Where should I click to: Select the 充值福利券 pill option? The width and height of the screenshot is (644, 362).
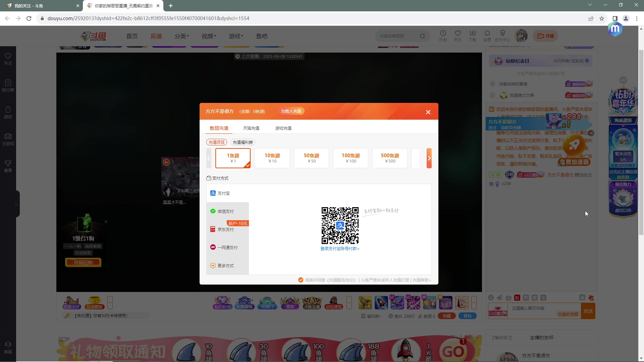(243, 142)
